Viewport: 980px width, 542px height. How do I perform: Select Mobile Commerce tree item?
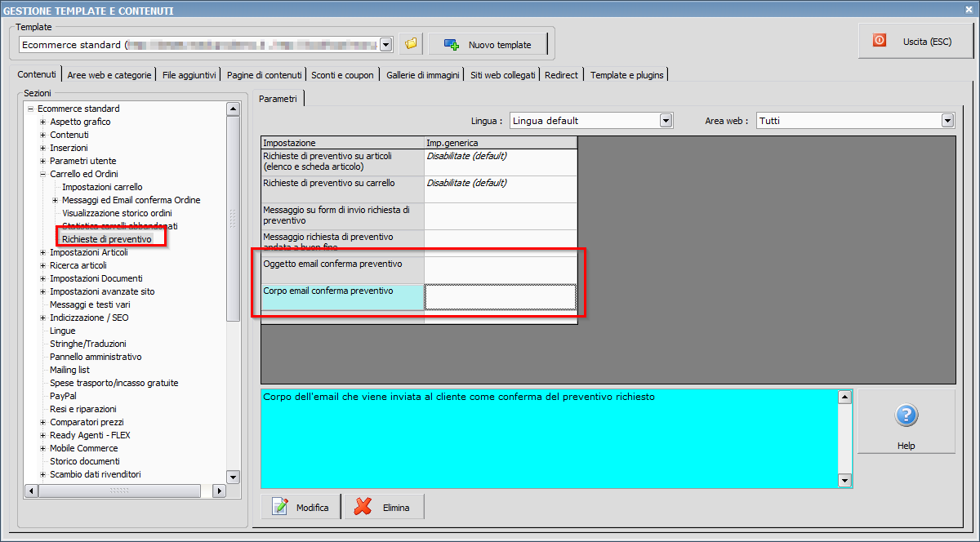83,448
